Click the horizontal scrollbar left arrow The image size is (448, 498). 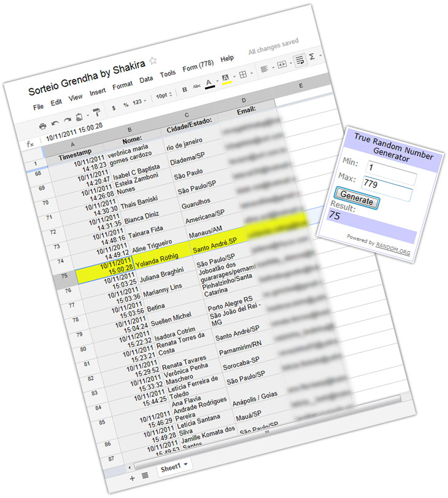coord(129,467)
